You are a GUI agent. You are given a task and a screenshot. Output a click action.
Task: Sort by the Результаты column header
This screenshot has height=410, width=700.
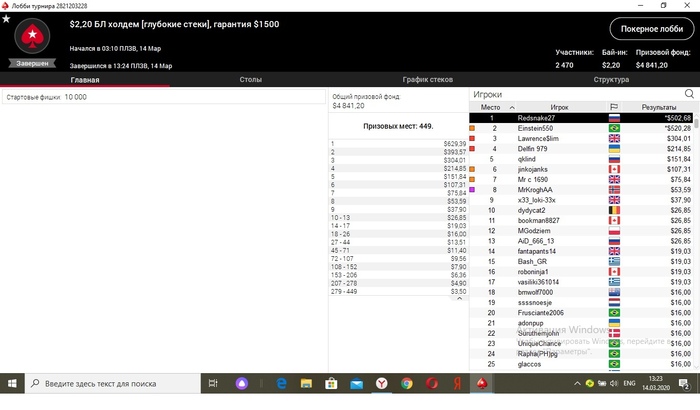(x=658, y=107)
